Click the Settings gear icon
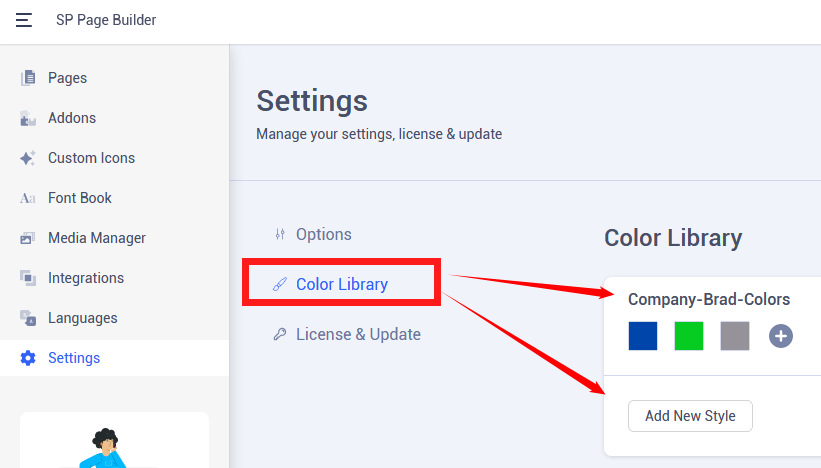This screenshot has width=821, height=468. pyautogui.click(x=28, y=358)
